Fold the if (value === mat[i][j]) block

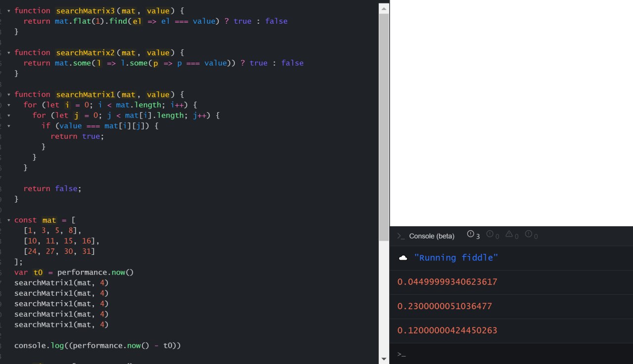click(8, 126)
